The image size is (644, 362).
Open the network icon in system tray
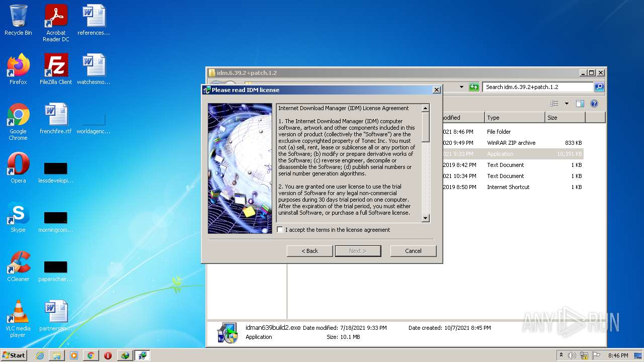(584, 355)
